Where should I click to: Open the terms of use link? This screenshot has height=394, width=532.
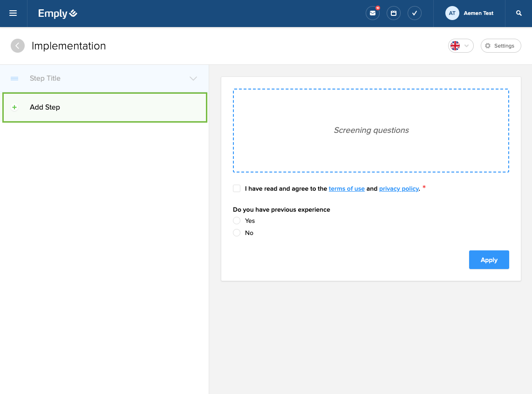[347, 189]
